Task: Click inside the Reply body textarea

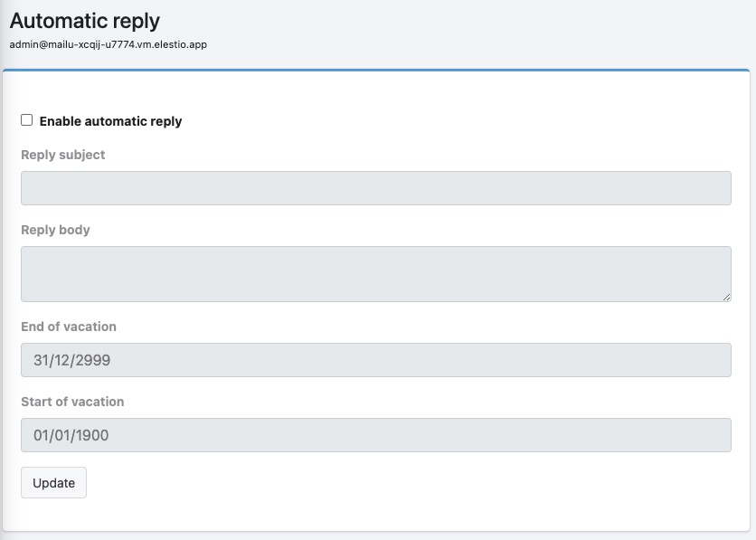Action: [x=375, y=273]
